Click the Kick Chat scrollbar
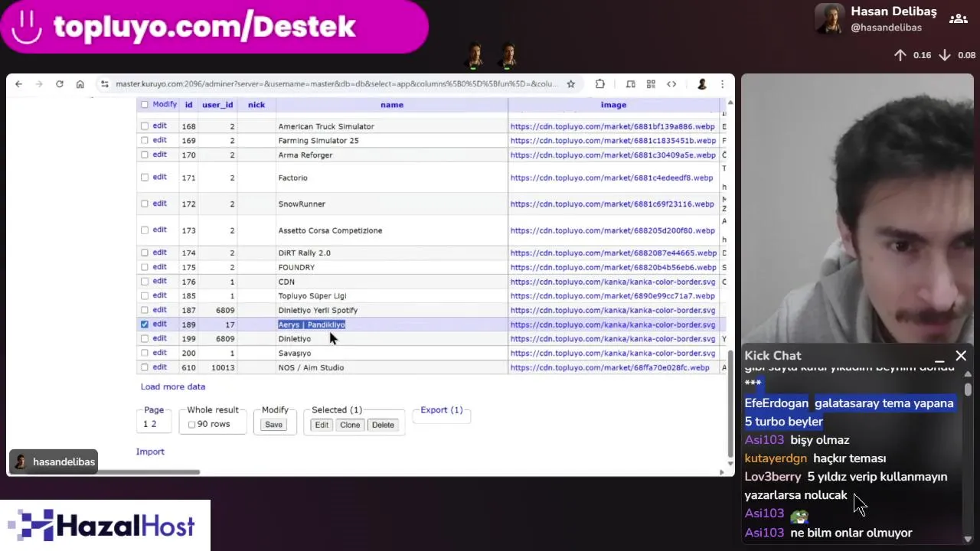Viewport: 980px width, 551px height. click(968, 390)
